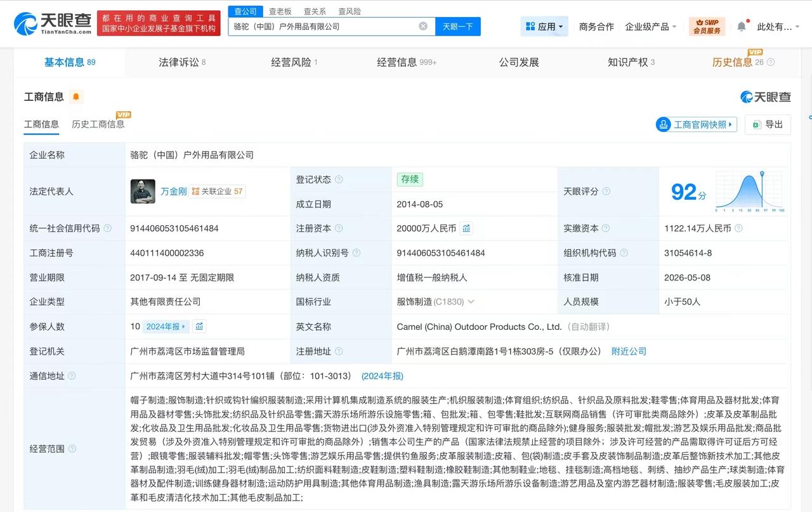Viewport: 812px width, 512px height.
Task: Expand the 国标行业 服饰制造 dropdown arrow
Action: pos(471,302)
